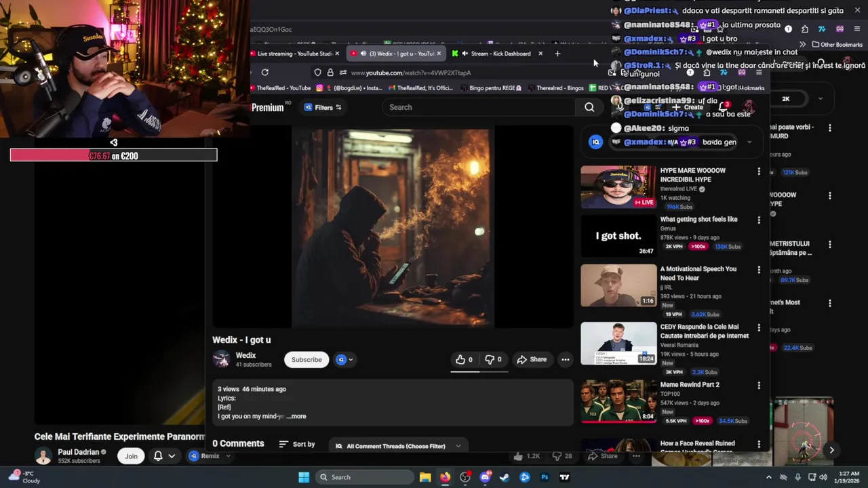Click the €76.67 on €200 goal bar
The image size is (868, 488).
coord(113,155)
